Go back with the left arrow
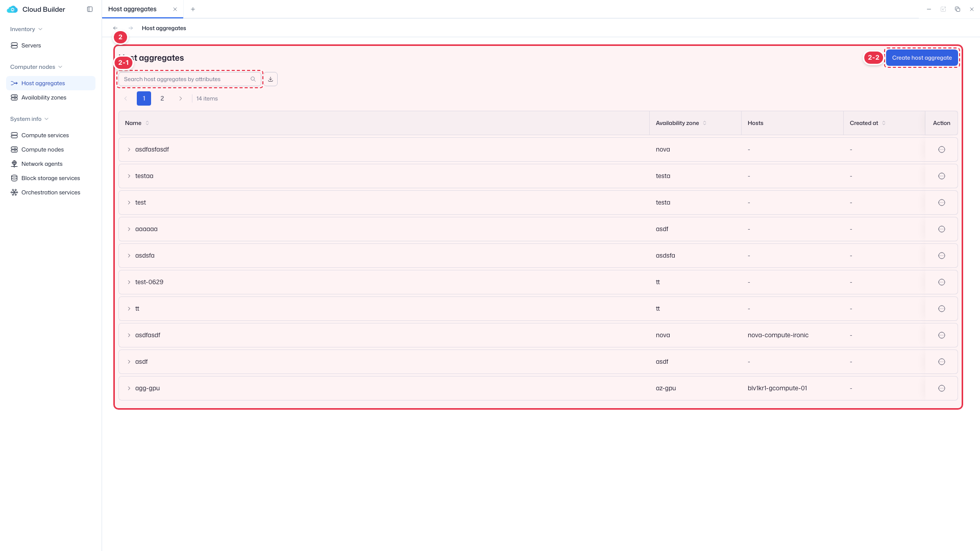Viewport: 980px width, 551px height. coord(115,28)
